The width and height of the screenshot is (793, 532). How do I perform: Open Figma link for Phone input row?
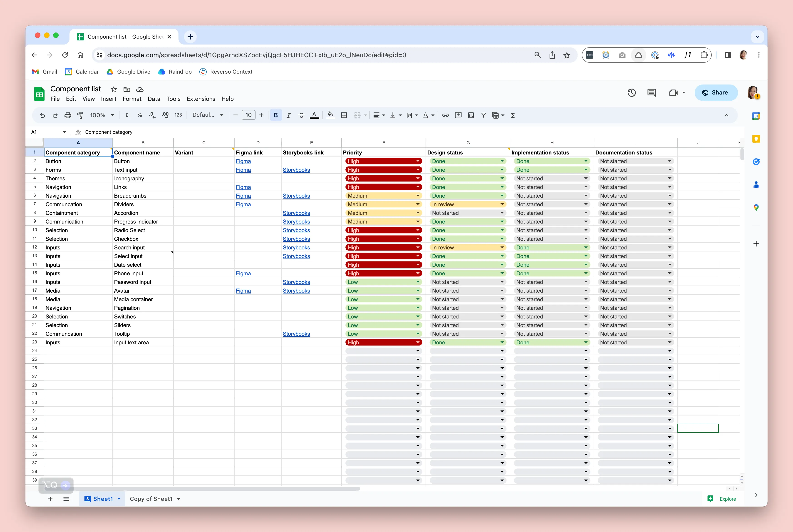[243, 273]
